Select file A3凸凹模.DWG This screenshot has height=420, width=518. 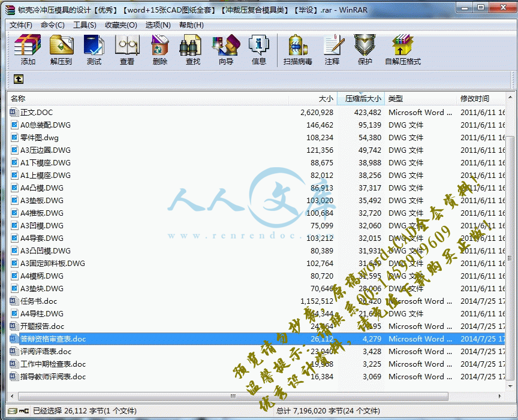pyautogui.click(x=46, y=250)
